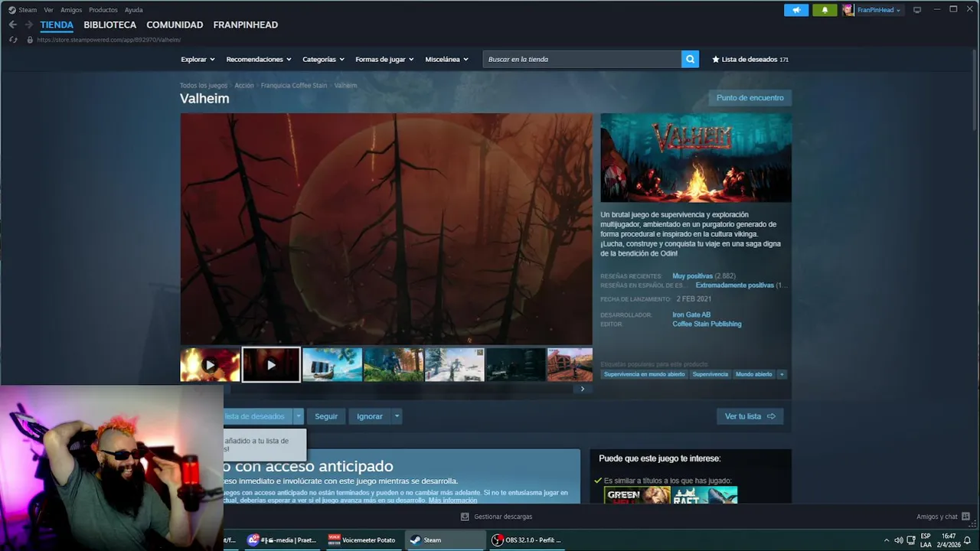Open the green bell notifications
980x551 pixels.
click(x=825, y=10)
